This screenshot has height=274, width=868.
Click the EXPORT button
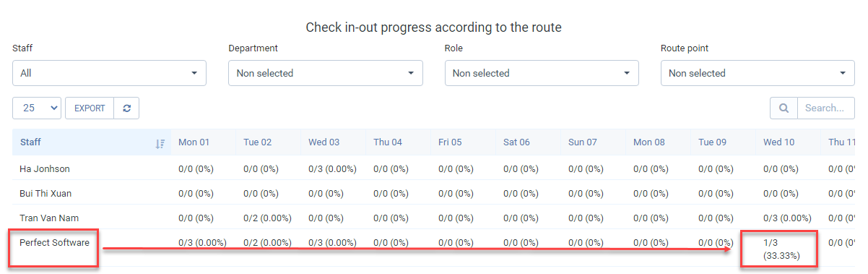90,108
